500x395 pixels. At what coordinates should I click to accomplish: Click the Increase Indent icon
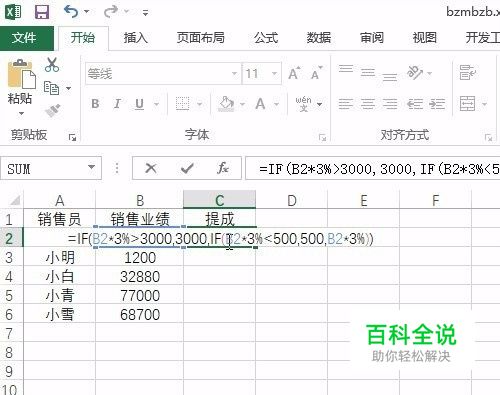[437, 104]
